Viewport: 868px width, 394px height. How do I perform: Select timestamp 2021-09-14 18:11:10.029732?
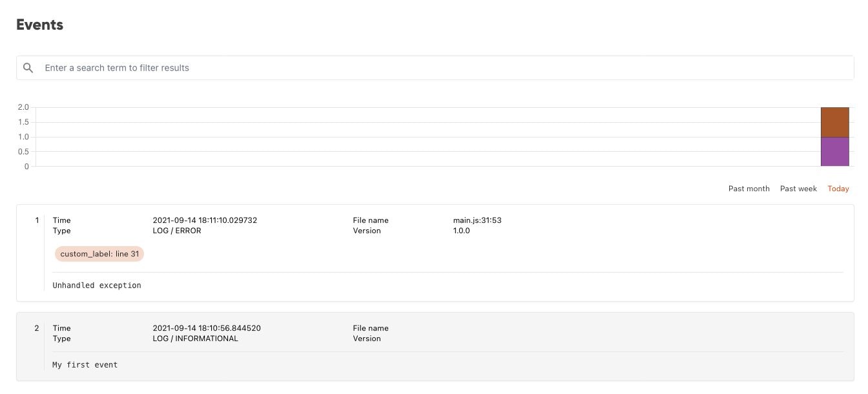(205, 220)
